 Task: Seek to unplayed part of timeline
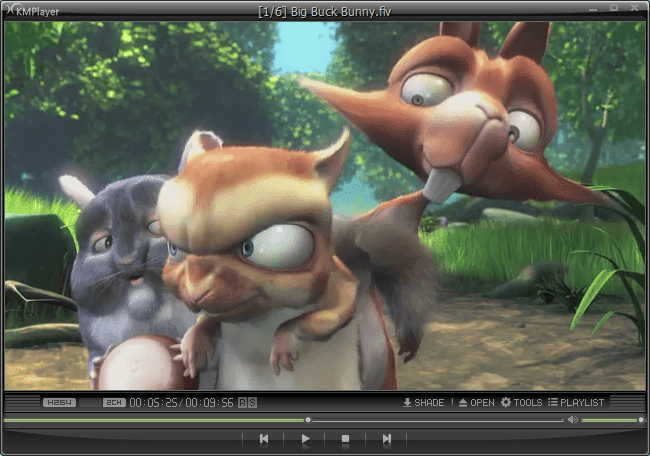tap(437, 420)
